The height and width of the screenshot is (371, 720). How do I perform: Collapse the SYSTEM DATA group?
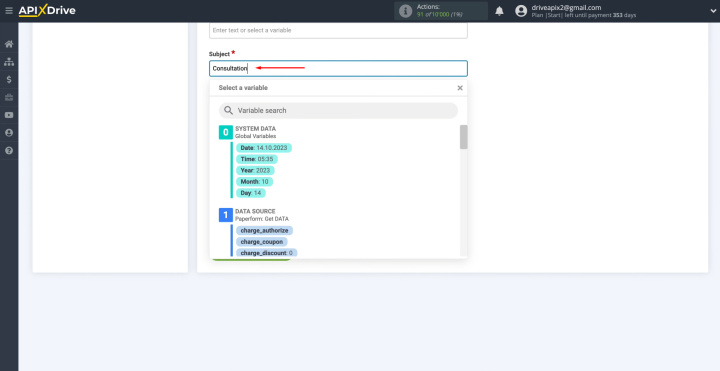[225, 132]
